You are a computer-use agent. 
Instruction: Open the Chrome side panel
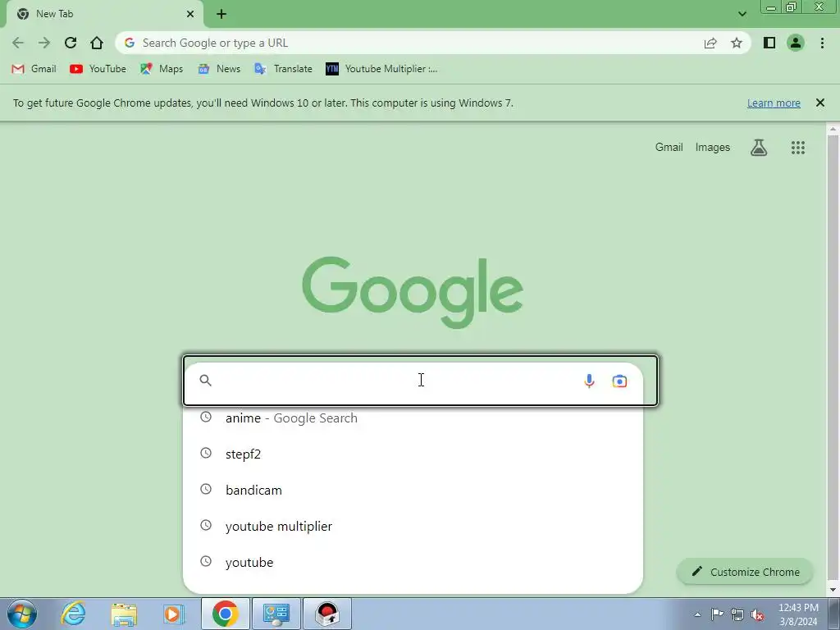[x=769, y=43]
